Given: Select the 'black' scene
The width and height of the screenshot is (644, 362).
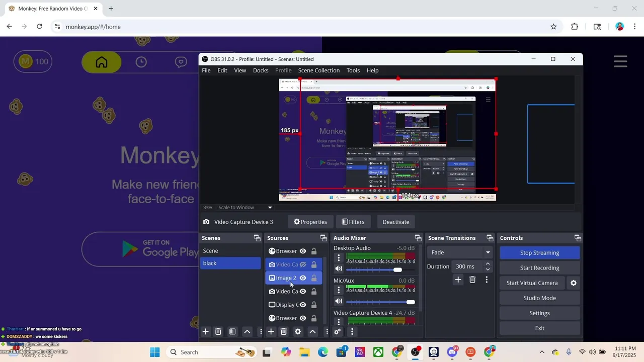Looking at the screenshot, I should tap(230, 263).
